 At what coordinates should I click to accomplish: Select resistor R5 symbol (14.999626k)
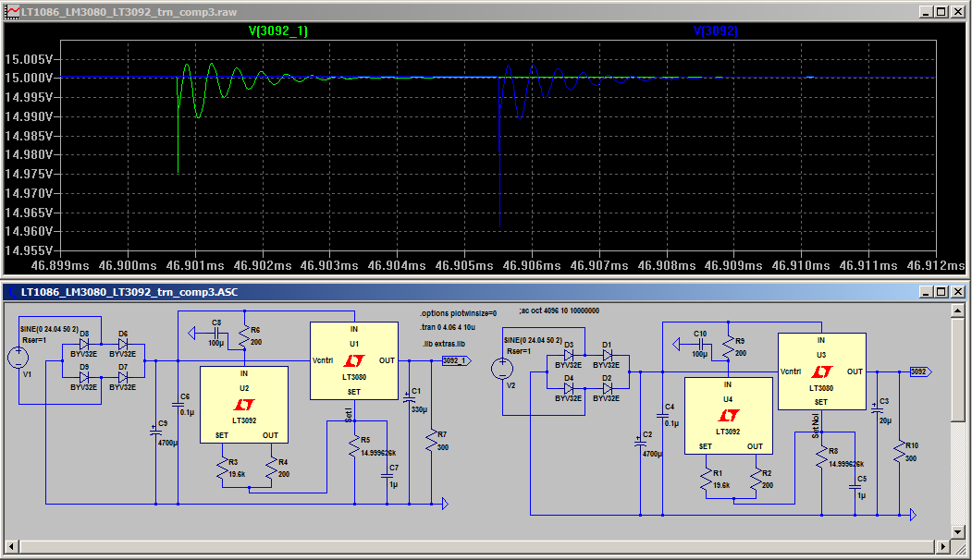(x=354, y=447)
